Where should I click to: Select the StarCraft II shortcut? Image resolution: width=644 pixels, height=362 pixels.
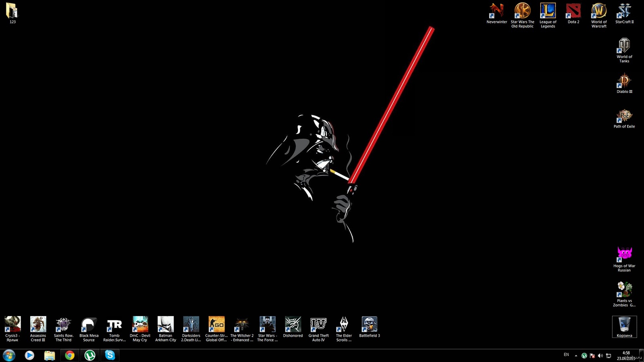624,11
